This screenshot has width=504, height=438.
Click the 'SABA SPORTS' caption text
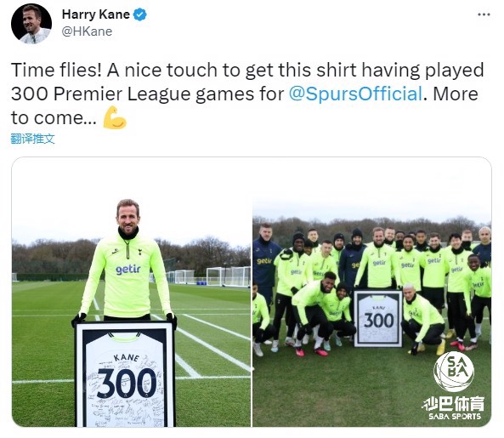(x=455, y=417)
